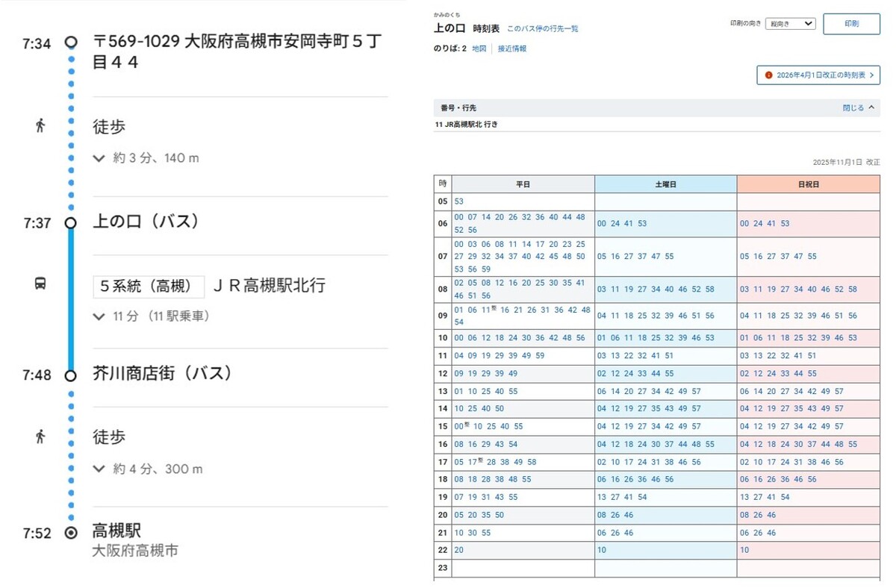
Task: Click the 高槻駅 destination marker icon
Action: point(71,533)
